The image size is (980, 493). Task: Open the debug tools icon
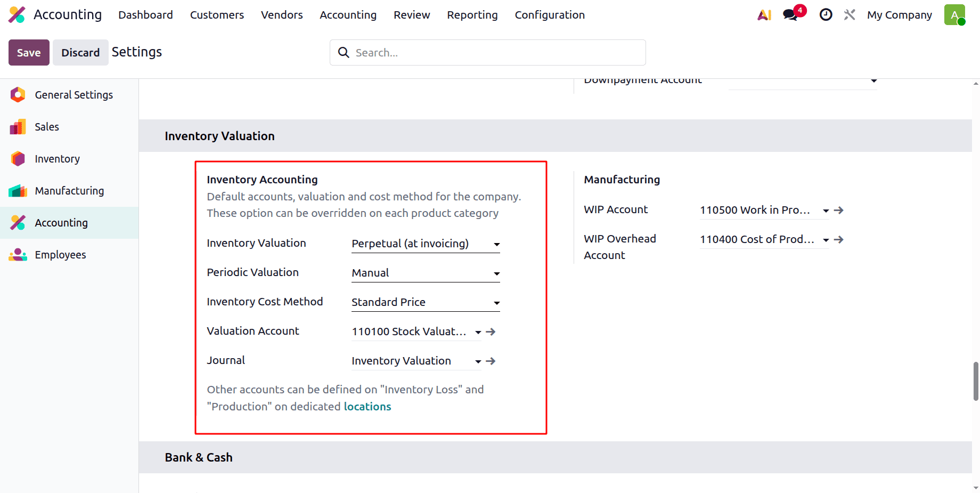[850, 15]
